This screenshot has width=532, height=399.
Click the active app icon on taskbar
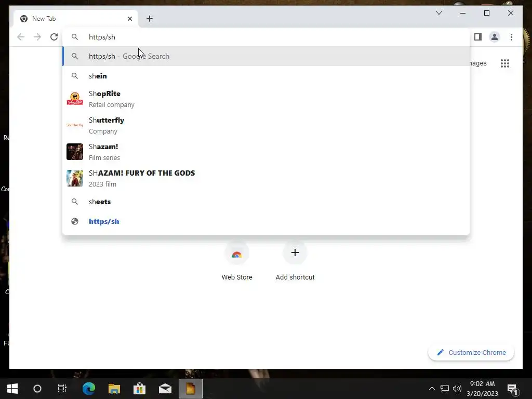(191, 389)
